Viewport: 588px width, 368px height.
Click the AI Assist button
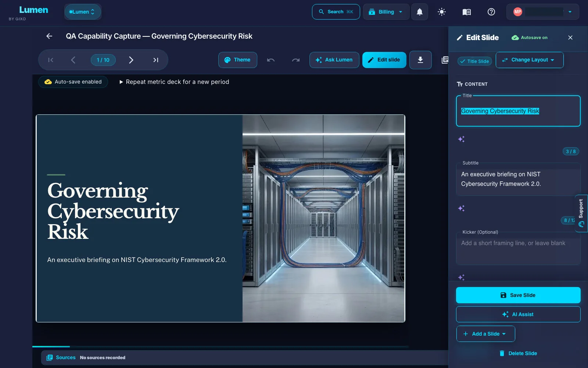pos(518,314)
